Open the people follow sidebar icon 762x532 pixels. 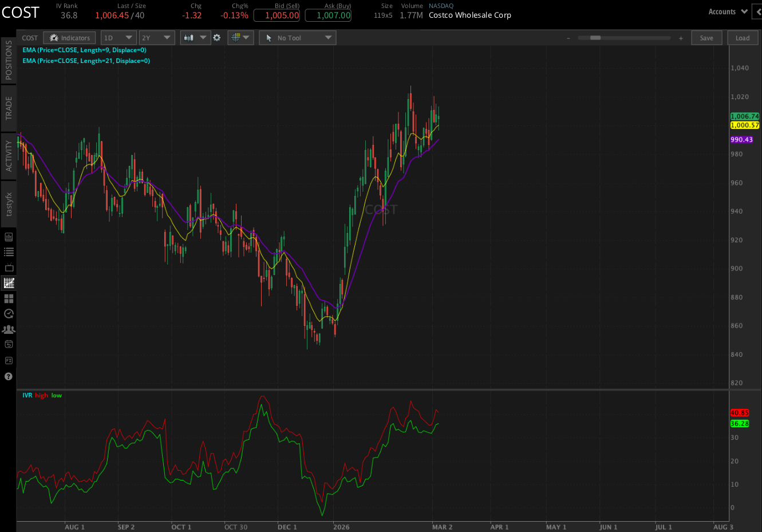(9, 329)
